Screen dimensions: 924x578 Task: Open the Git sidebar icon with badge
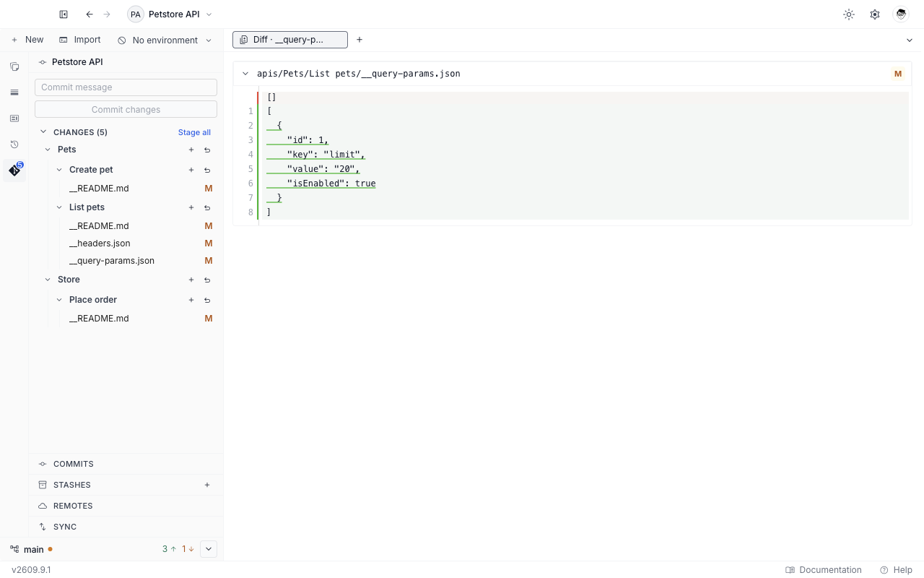coord(14,171)
